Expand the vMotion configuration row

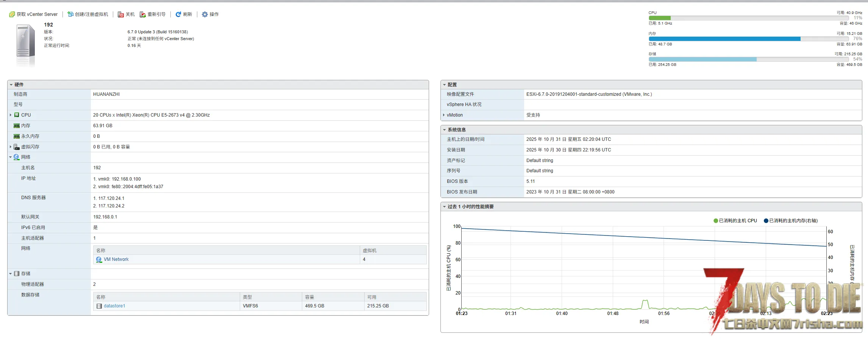pyautogui.click(x=444, y=115)
